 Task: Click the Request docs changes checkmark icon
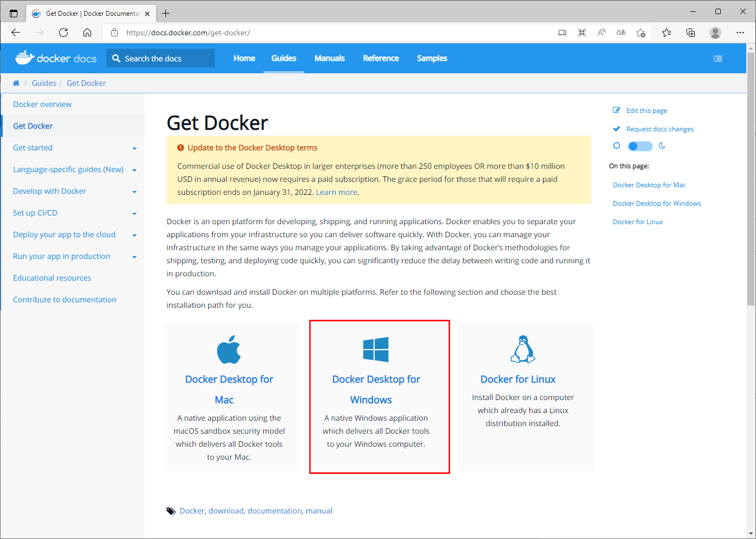coord(617,129)
